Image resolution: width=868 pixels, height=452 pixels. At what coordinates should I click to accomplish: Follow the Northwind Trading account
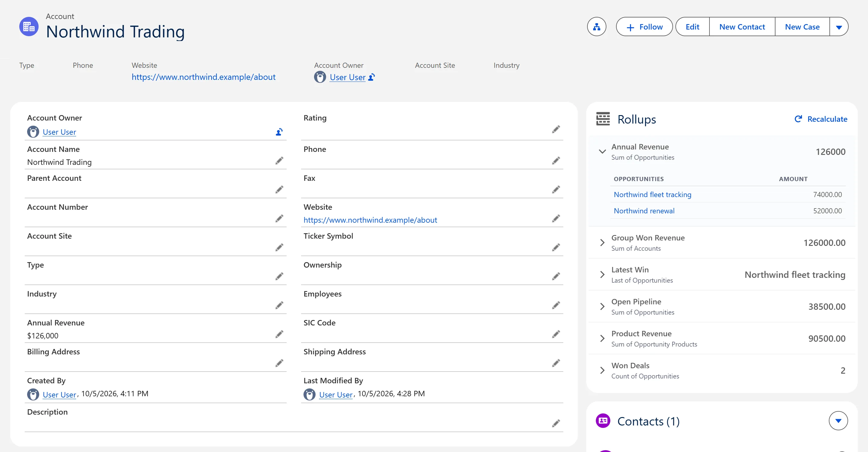(x=644, y=27)
